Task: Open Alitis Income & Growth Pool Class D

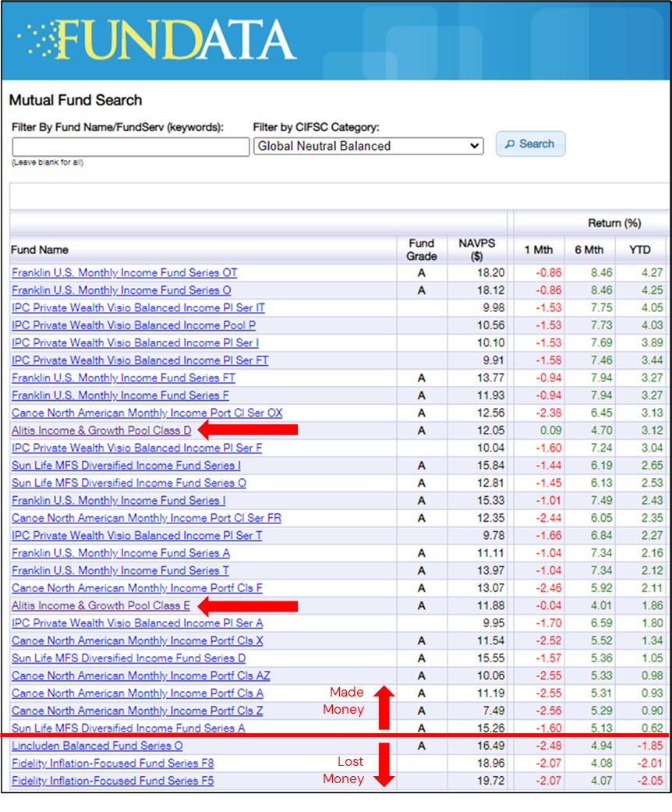Action: [101, 431]
